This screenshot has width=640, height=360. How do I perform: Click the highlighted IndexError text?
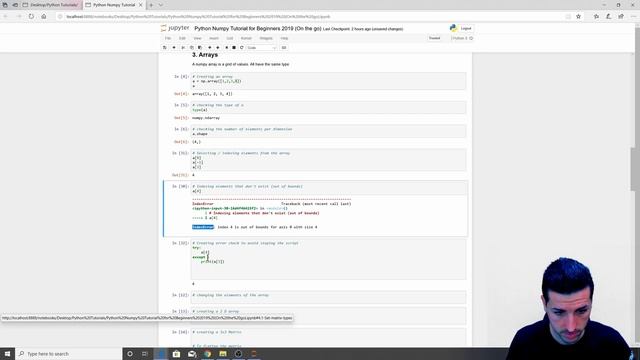[203, 227]
